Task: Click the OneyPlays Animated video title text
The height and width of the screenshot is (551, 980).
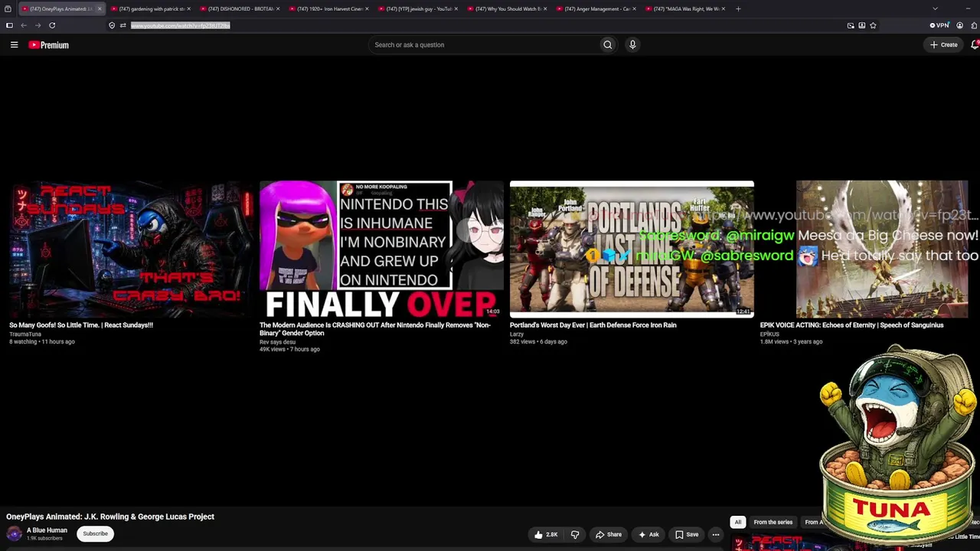Action: click(110, 517)
